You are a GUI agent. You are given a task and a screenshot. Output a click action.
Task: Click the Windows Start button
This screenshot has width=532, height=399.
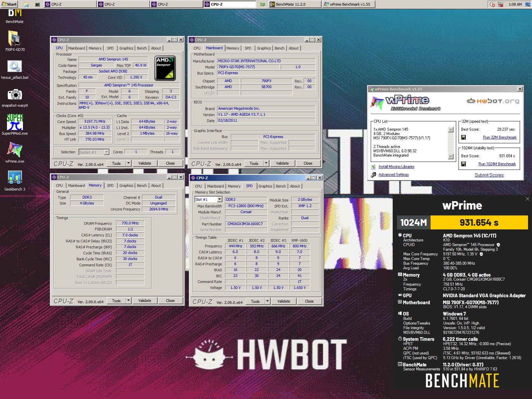(9, 4)
